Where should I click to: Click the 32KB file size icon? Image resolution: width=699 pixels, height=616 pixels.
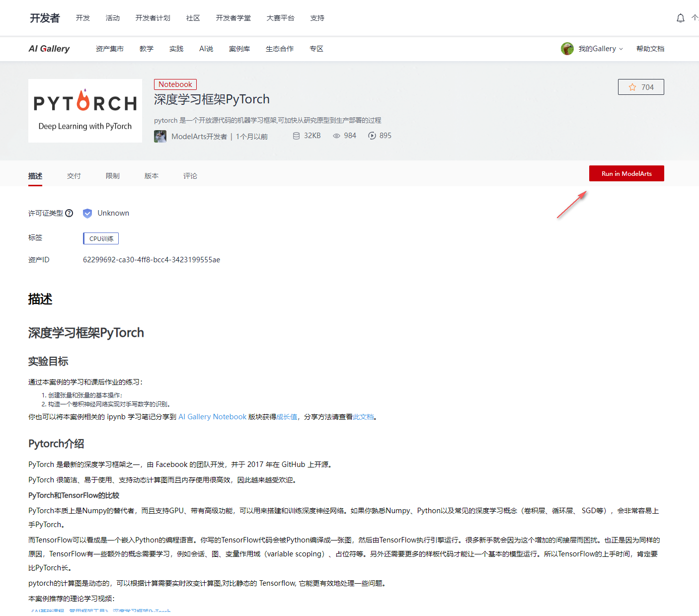point(296,136)
